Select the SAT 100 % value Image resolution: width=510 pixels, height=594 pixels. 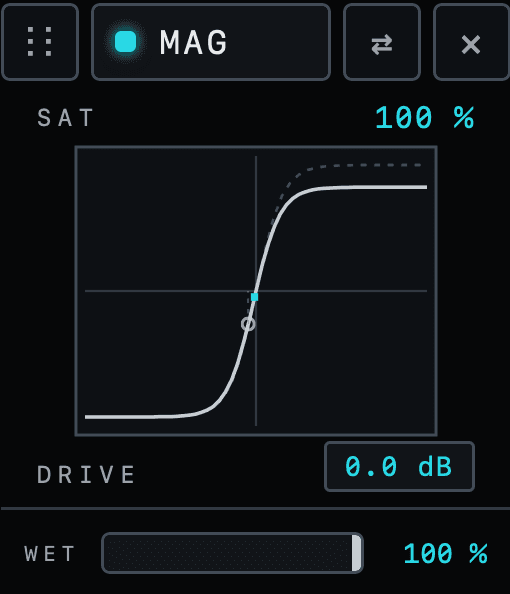[424, 118]
